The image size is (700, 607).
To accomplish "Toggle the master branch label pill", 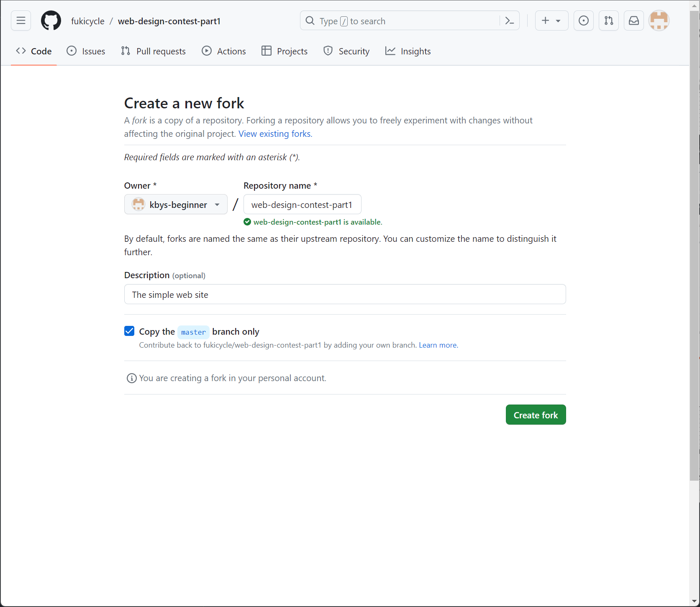I will (193, 332).
